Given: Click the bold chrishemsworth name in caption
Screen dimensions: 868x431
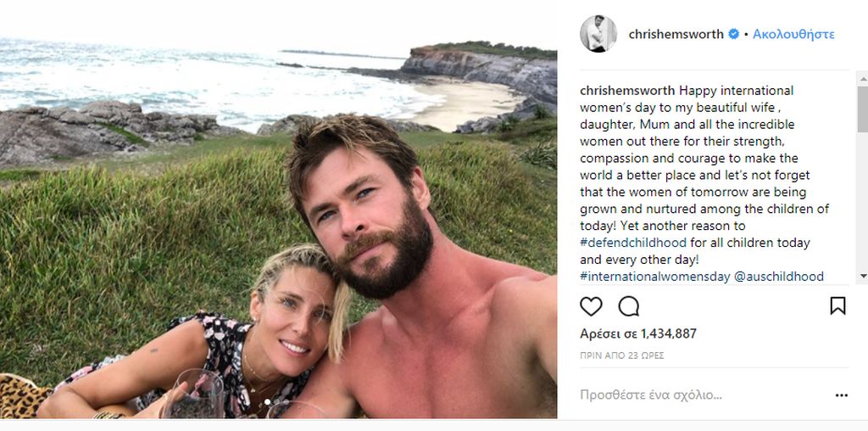Looking at the screenshot, I should pyautogui.click(x=627, y=90).
